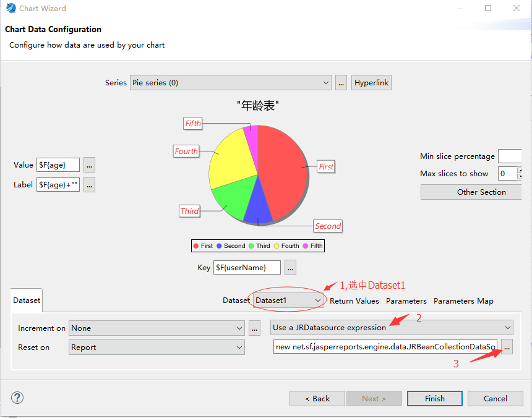532x418 pixels.
Task: Expand the Pie series dropdown
Action: [x=231, y=83]
